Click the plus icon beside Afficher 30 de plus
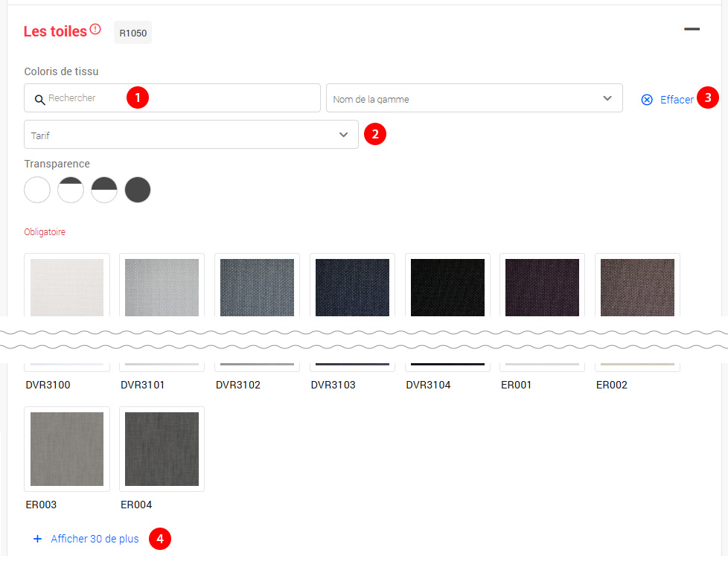Screen dimensions: 728x573 (x=37, y=539)
